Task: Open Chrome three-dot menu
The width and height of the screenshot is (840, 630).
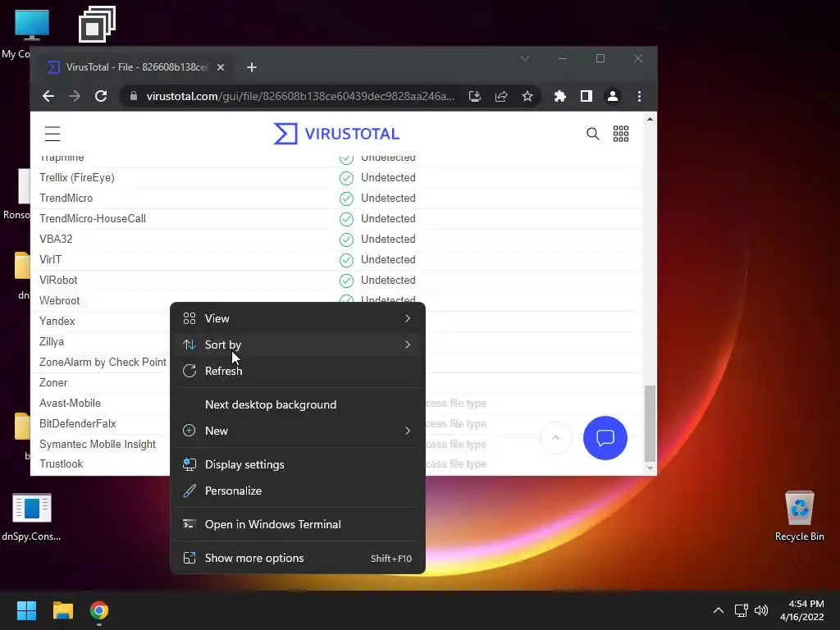Action: 639,96
